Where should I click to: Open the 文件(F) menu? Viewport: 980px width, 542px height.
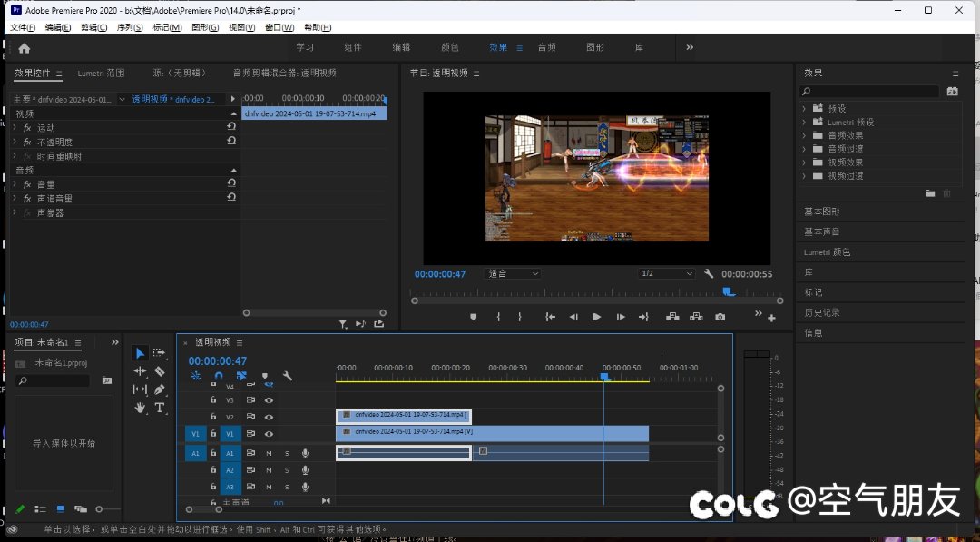[x=23, y=27]
